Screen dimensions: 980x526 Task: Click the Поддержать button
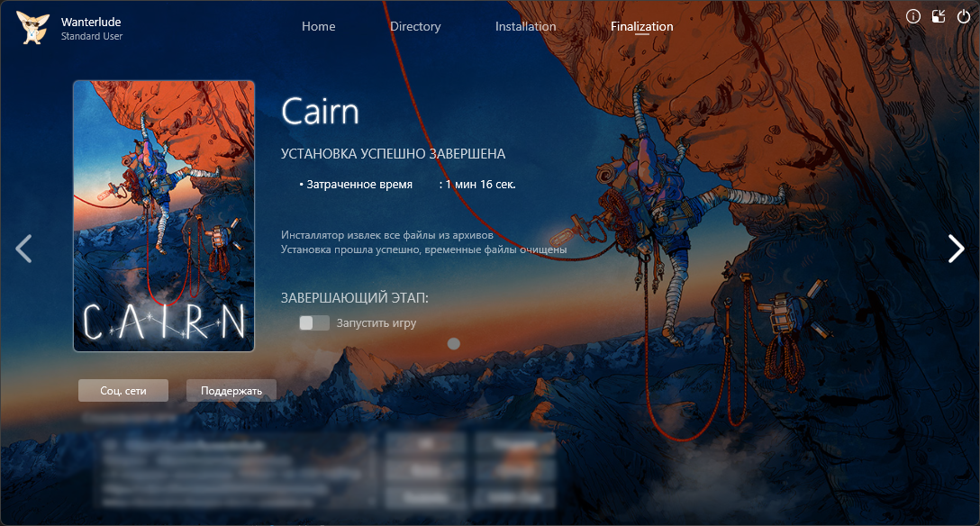[x=231, y=390]
